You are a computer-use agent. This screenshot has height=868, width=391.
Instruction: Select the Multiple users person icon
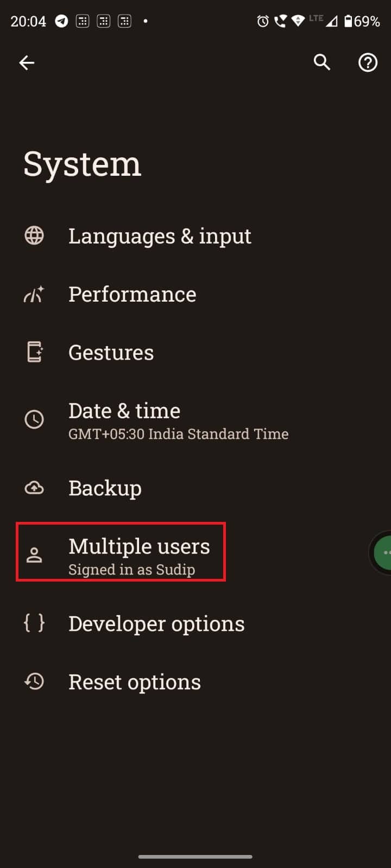34,554
